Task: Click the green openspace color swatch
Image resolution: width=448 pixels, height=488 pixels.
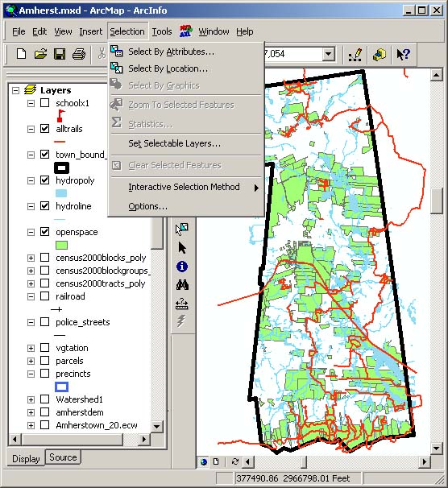Action: pos(61,246)
